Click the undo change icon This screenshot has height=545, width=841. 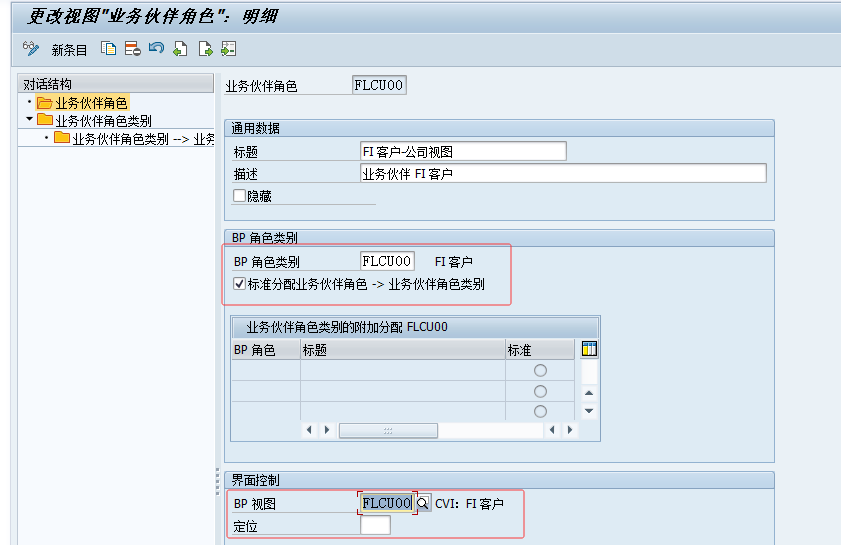155,49
